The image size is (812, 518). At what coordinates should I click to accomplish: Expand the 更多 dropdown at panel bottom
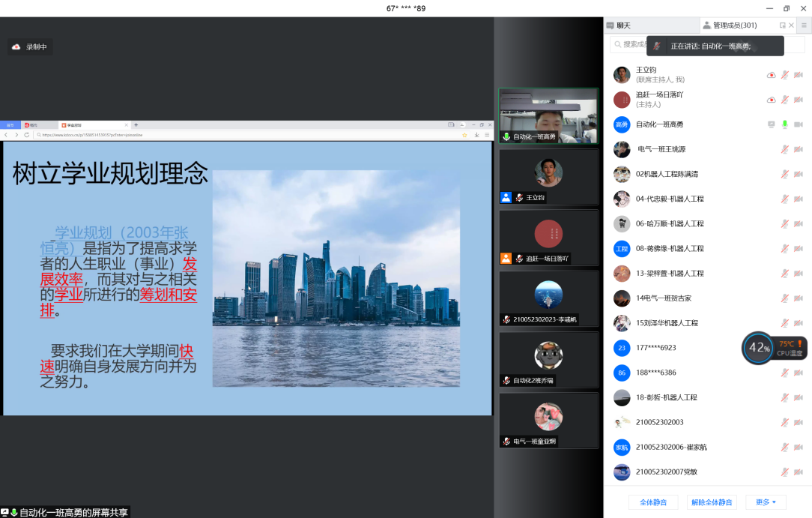coord(766,502)
